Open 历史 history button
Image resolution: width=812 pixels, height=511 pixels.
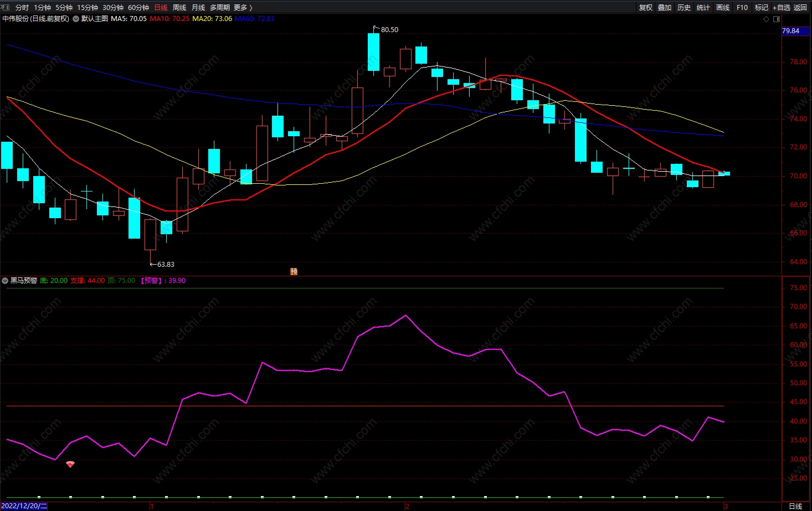(684, 7)
